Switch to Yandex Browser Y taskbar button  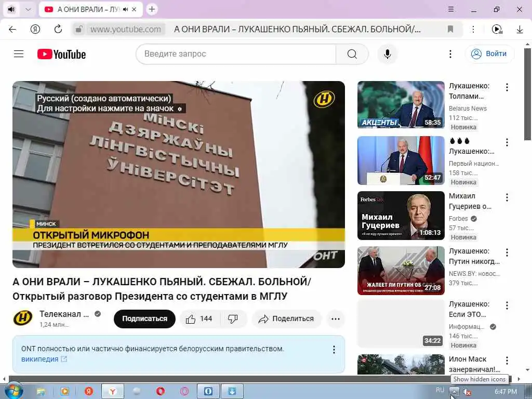pyautogui.click(x=113, y=392)
